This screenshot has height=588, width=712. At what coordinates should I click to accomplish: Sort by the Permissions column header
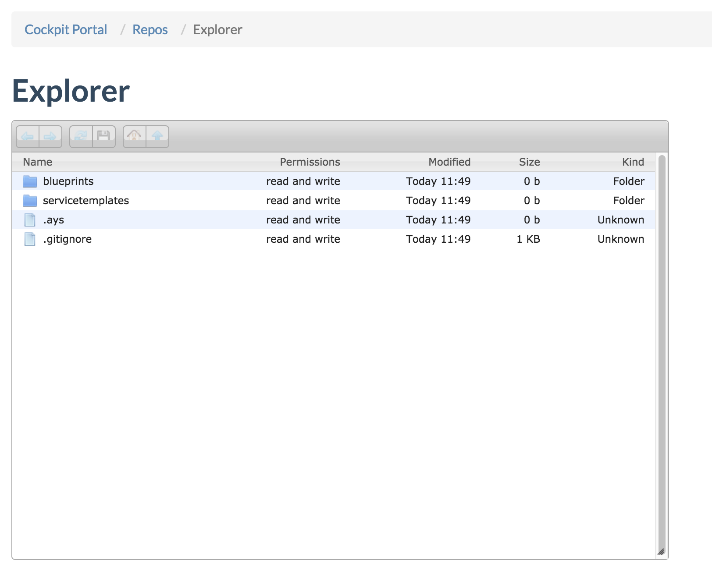coord(310,162)
